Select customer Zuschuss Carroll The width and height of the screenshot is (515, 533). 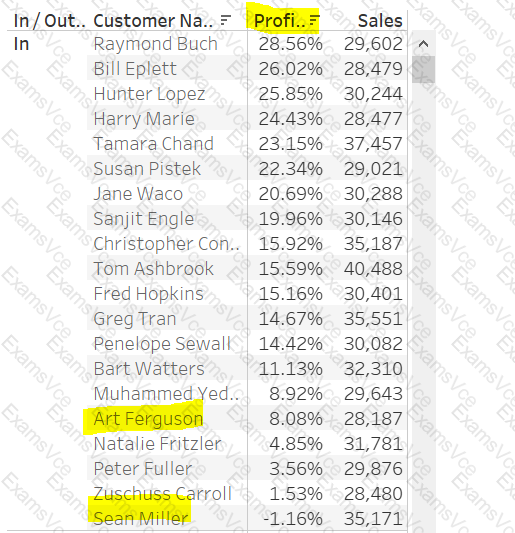[162, 494]
